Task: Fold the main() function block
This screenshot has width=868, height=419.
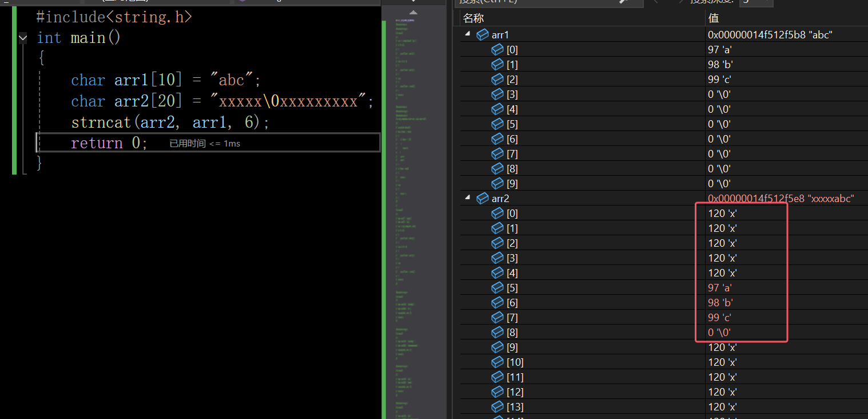Action: tap(23, 38)
